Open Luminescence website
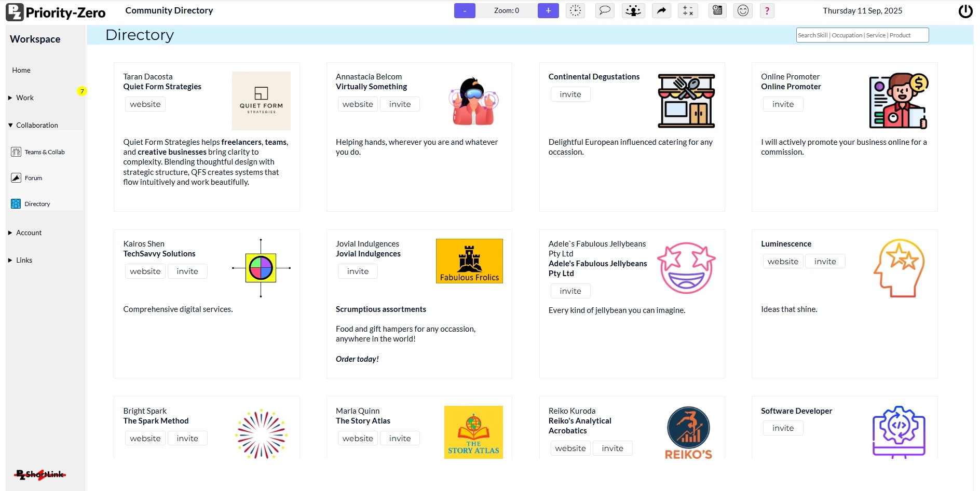The width and height of the screenshot is (980, 491). point(783,262)
